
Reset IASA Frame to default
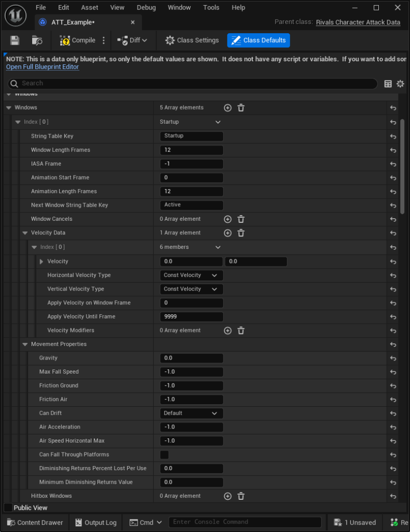393,164
